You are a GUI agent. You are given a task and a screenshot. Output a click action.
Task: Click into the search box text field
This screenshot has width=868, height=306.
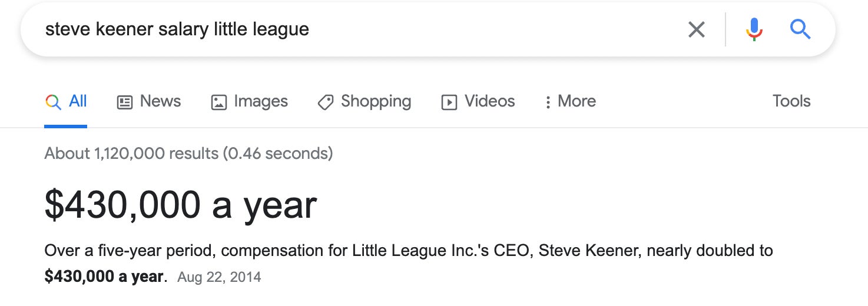[x=353, y=29]
